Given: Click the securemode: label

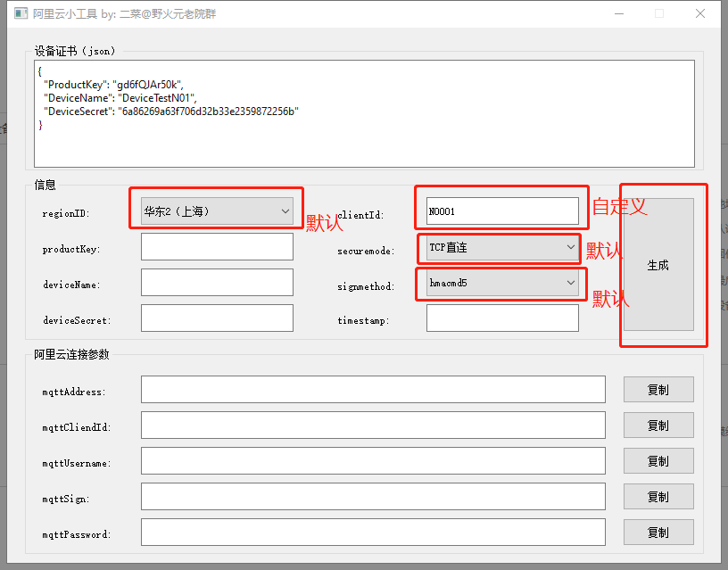Looking at the screenshot, I should tap(366, 252).
